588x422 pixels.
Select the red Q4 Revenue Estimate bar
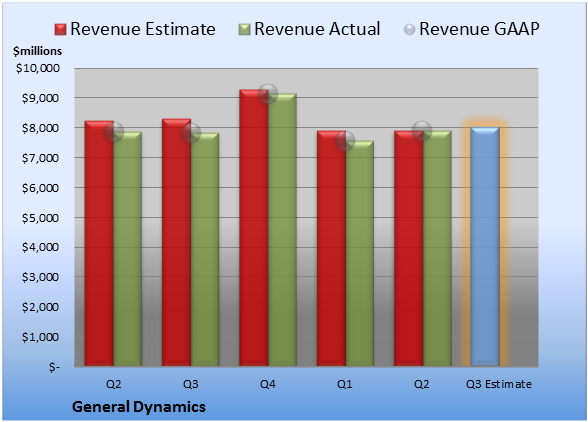click(254, 228)
